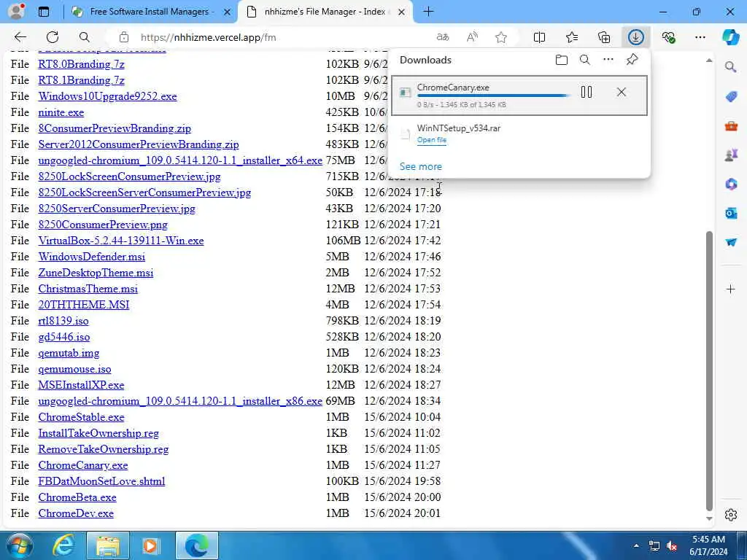747x560 pixels.
Task: Open the Outlook sidebar icon
Action: tap(731, 214)
